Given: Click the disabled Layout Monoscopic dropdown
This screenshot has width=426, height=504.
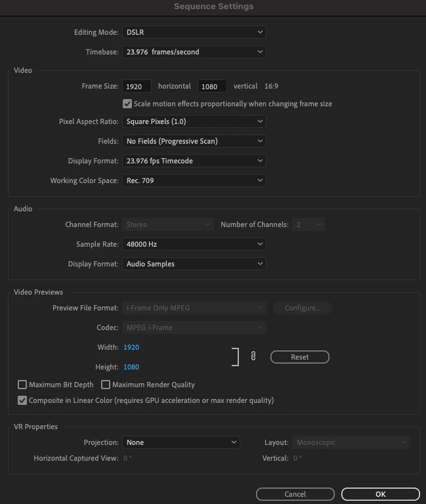Looking at the screenshot, I should pos(351,442).
